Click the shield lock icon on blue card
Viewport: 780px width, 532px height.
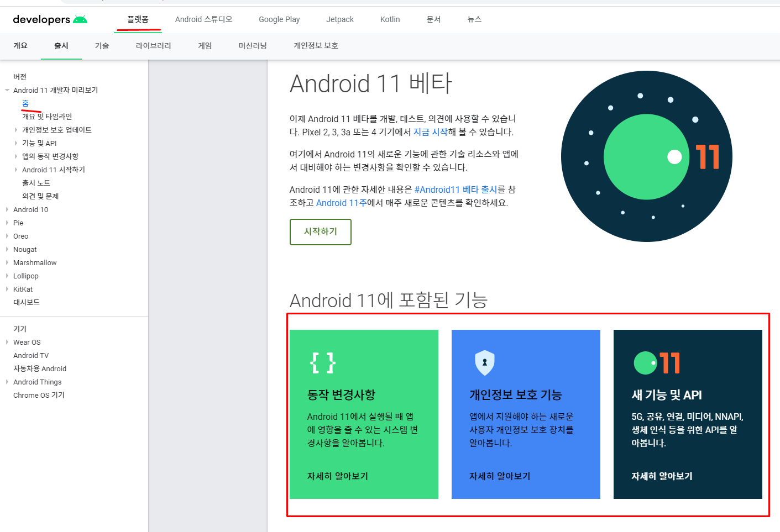pyautogui.click(x=485, y=363)
